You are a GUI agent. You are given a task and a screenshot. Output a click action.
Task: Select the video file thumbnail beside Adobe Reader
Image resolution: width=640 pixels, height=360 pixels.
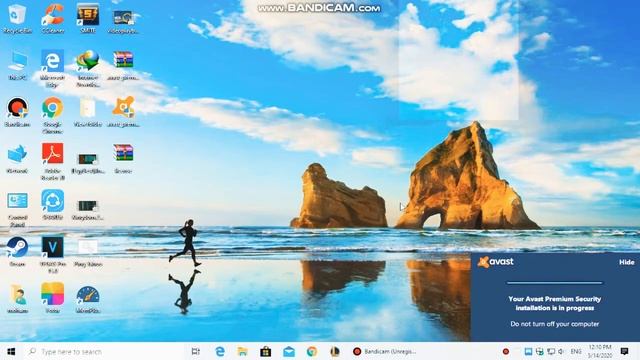coord(88,162)
